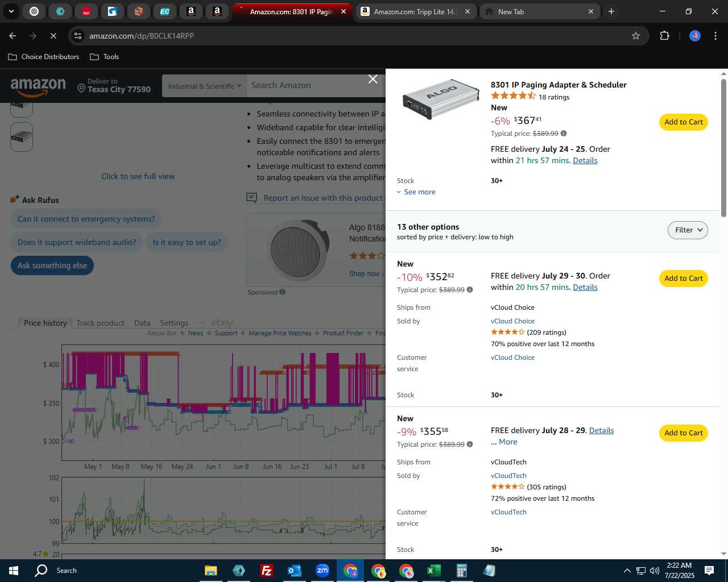Image resolution: width=728 pixels, height=582 pixels.
Task: Ask Rufus: Can it connect to emergency systems?
Action: (x=86, y=219)
